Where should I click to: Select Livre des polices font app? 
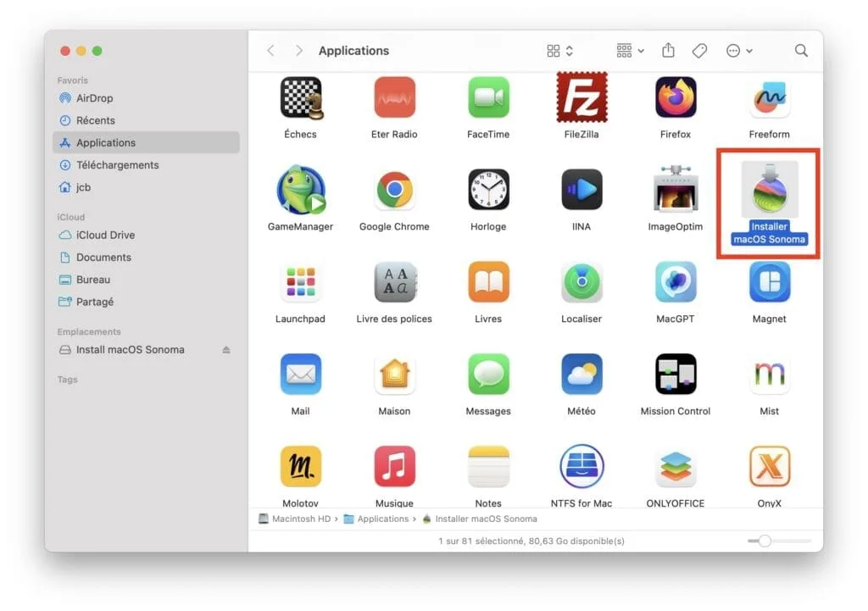pos(394,282)
